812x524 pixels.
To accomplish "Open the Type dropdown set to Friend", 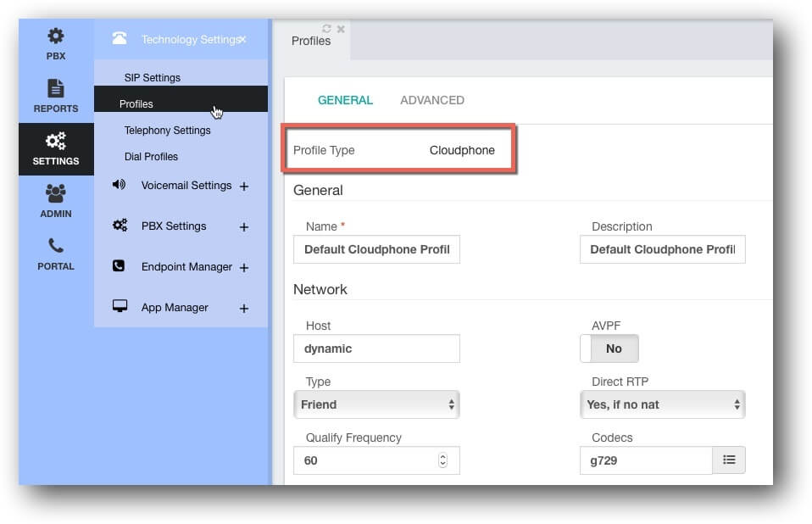I will 376,404.
